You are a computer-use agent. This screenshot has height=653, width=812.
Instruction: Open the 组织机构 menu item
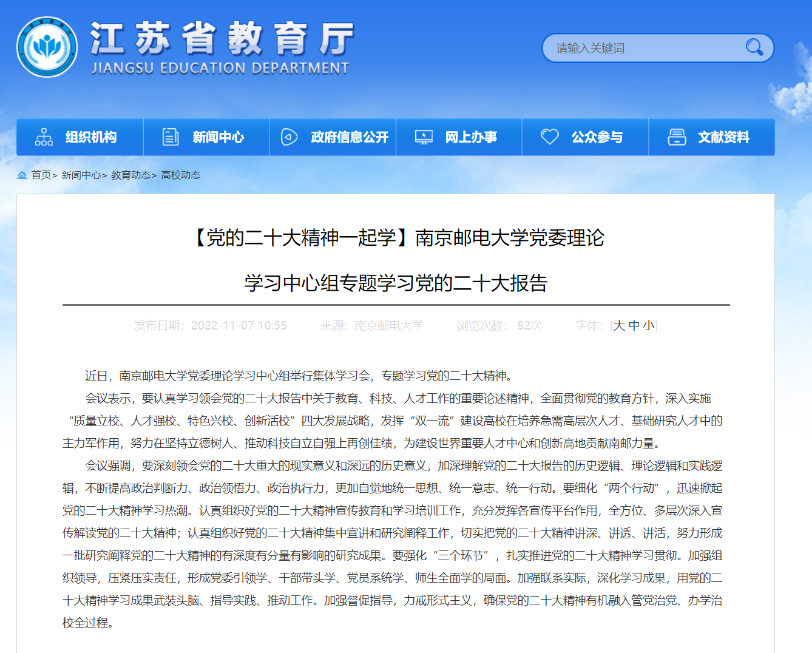tap(91, 137)
